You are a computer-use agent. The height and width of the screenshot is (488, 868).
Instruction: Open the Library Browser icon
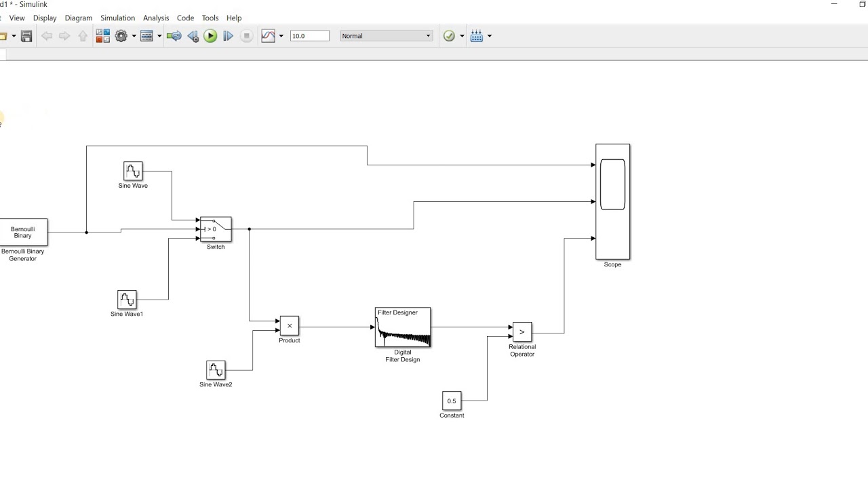102,36
